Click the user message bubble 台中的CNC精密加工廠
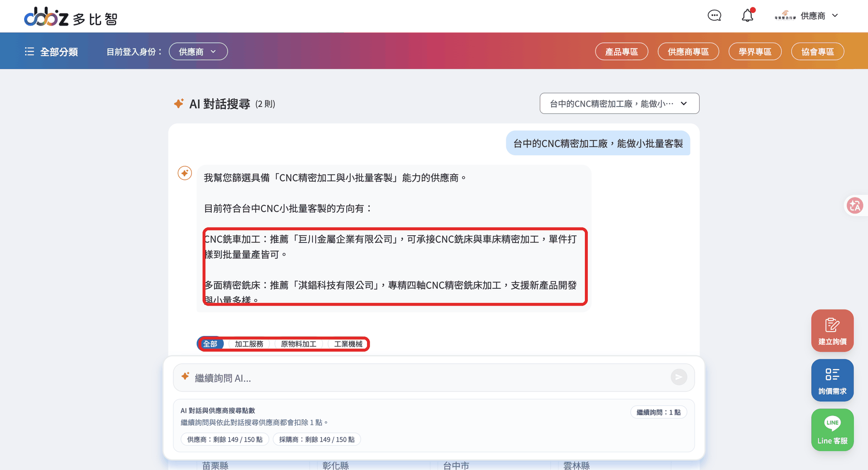Image resolution: width=868 pixels, height=470 pixels. click(x=598, y=144)
